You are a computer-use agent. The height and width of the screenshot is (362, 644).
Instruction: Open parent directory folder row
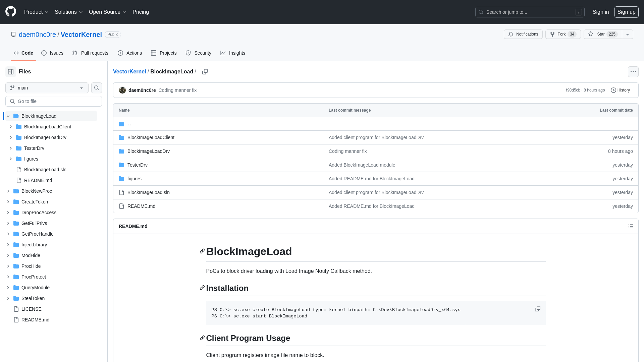coord(376,124)
